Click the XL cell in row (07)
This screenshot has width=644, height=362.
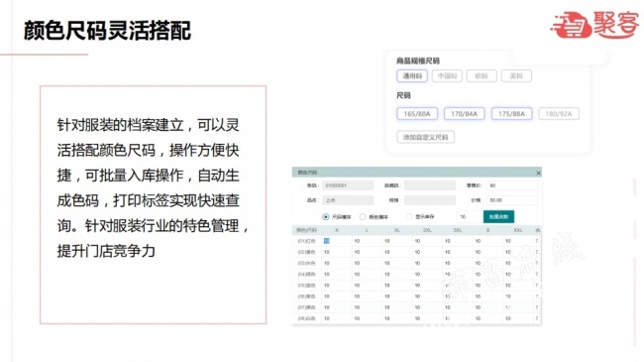(x=397, y=307)
